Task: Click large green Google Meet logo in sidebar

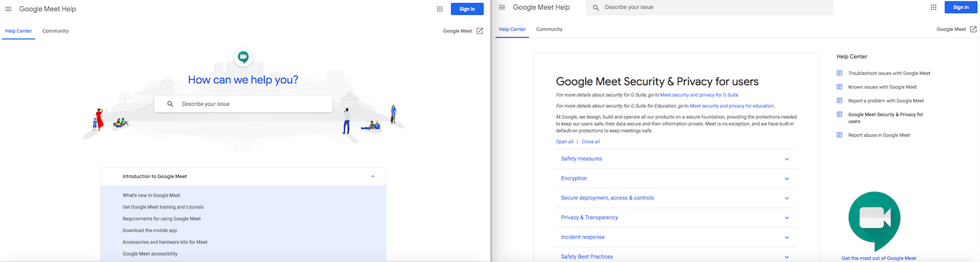Action: [874, 221]
